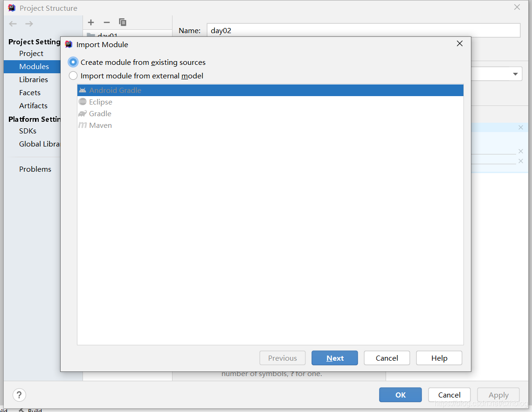Remove module with the minus icon
The width and height of the screenshot is (532, 412).
(106, 22)
